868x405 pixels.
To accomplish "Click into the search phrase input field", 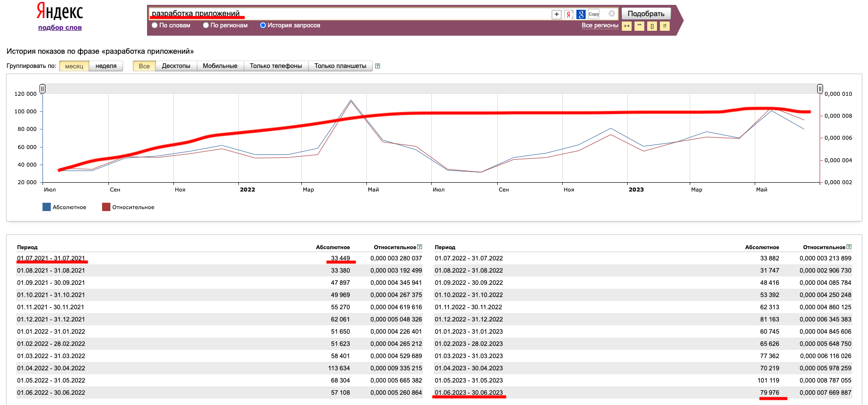I will 342,14.
